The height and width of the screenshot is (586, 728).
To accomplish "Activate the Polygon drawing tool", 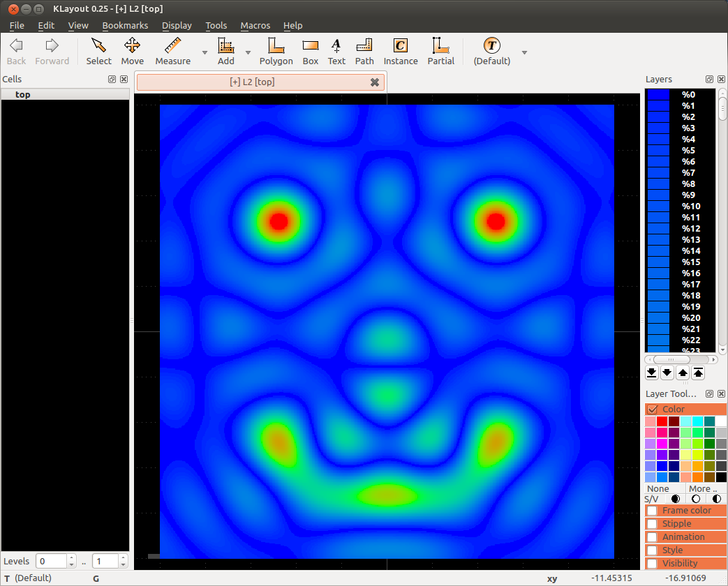I will point(276,52).
